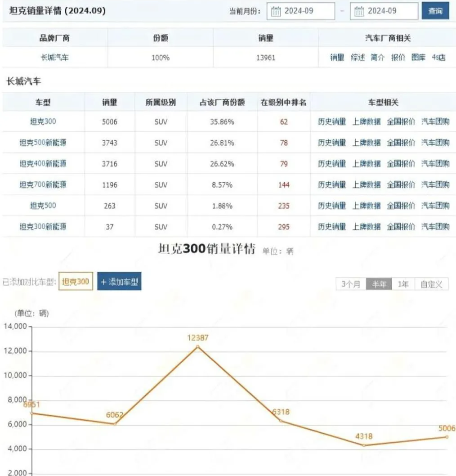Click the calendar icon in the start month field

coord(276,12)
